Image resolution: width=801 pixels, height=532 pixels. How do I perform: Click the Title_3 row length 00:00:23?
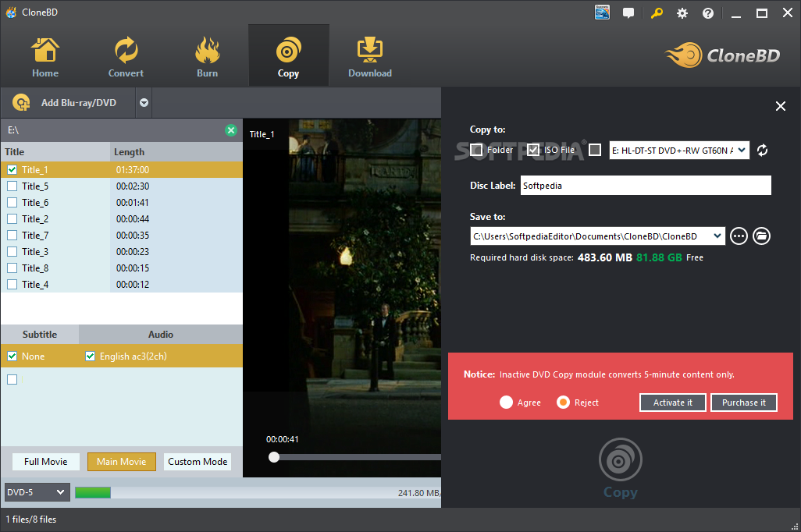132,252
